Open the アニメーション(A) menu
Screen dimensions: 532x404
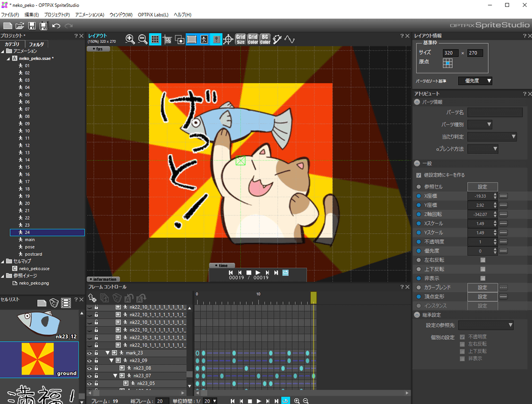(x=89, y=15)
